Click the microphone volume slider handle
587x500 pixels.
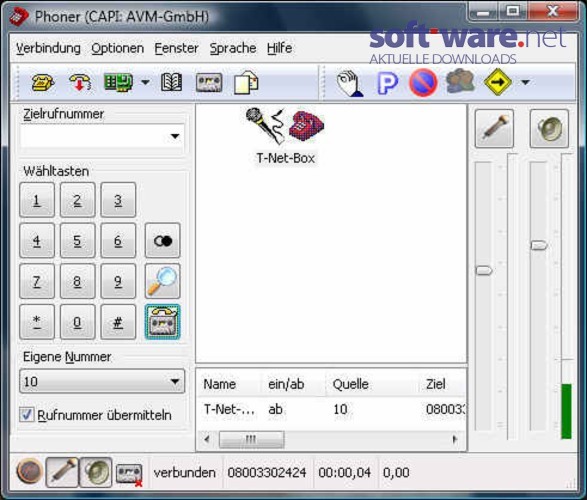pyautogui.click(x=484, y=270)
